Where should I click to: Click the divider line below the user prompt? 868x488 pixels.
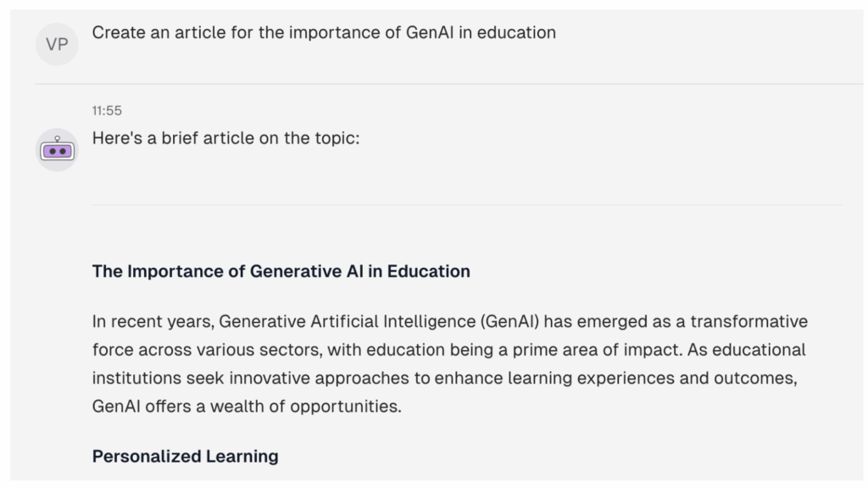[x=449, y=84]
